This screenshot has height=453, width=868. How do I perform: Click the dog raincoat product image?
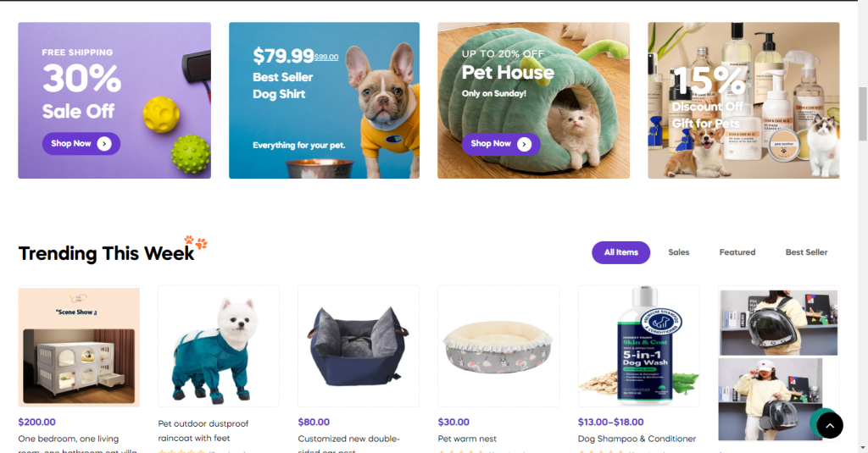point(219,347)
